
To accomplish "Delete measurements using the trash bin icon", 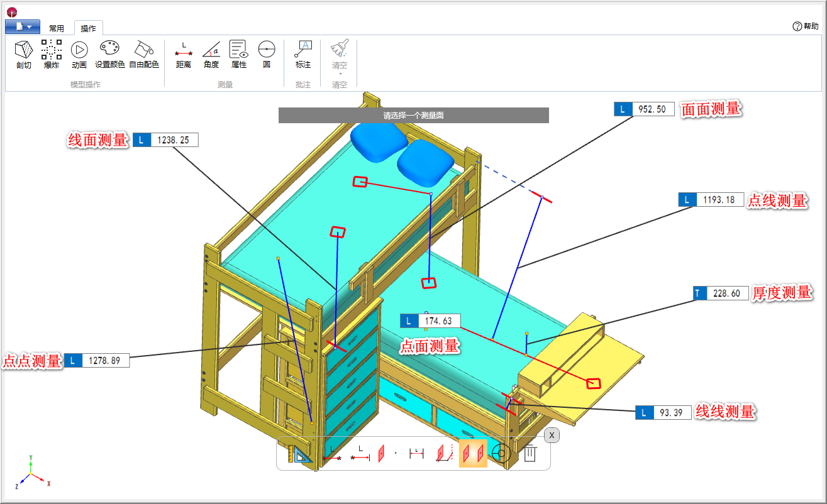I will 530,453.
